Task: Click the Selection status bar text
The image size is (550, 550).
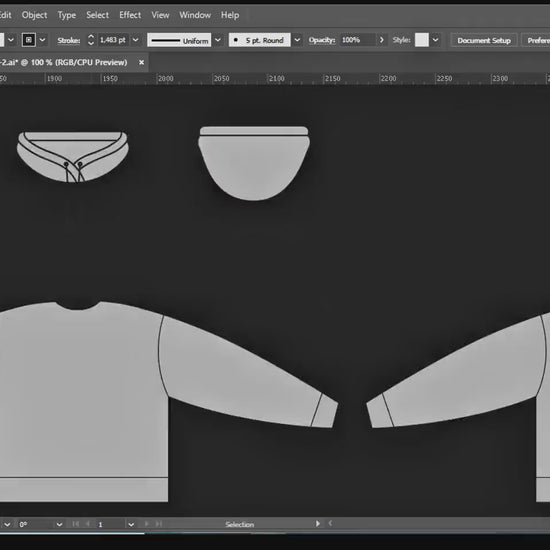Action: pos(240,524)
